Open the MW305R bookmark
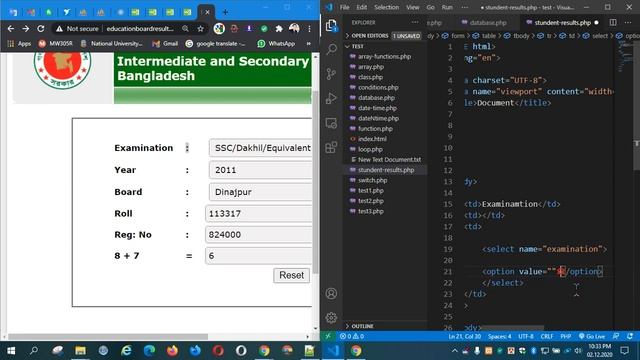The image size is (640, 360). (56, 43)
